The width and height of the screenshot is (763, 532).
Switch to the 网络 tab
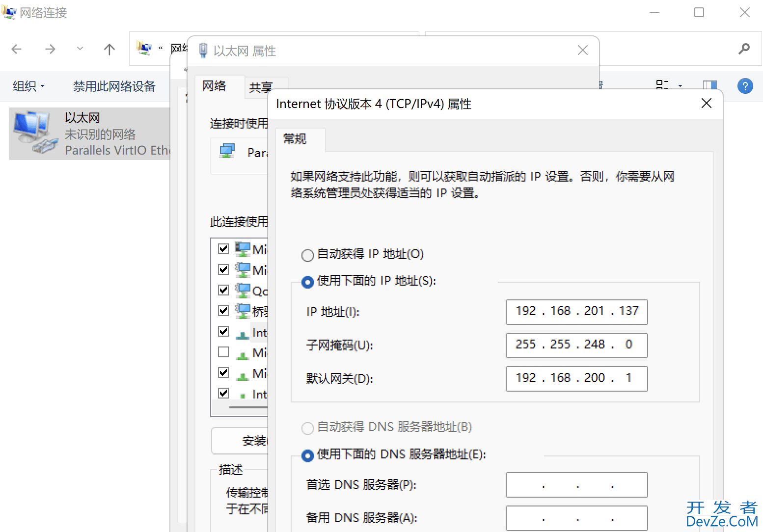pos(214,86)
